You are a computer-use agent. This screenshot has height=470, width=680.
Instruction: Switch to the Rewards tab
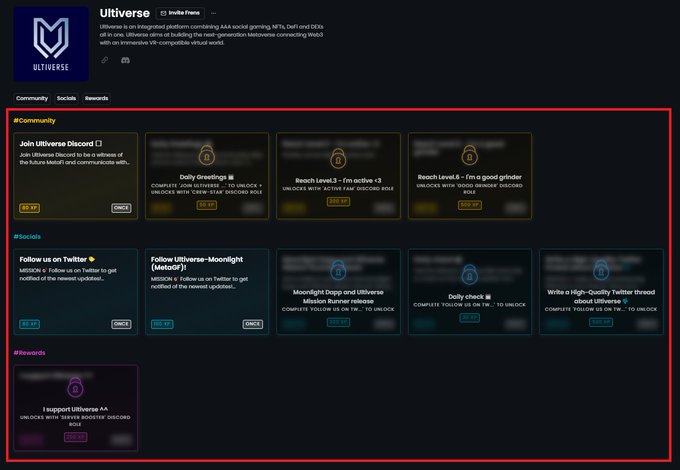point(96,98)
